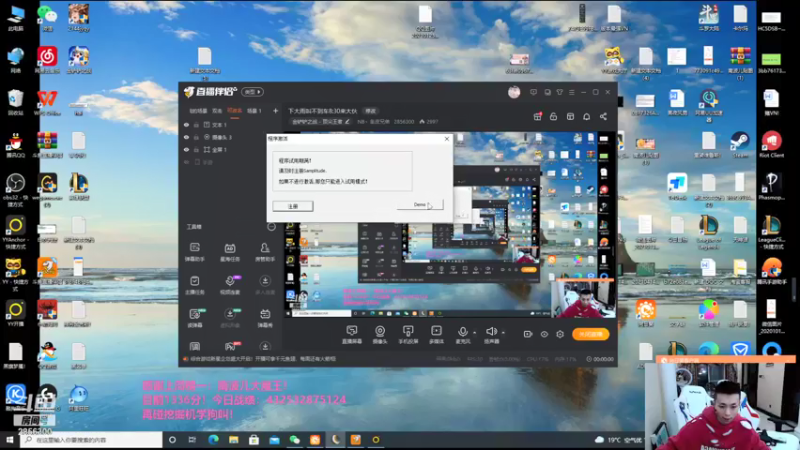Open Microsoft Edge from taskbar

213,440
